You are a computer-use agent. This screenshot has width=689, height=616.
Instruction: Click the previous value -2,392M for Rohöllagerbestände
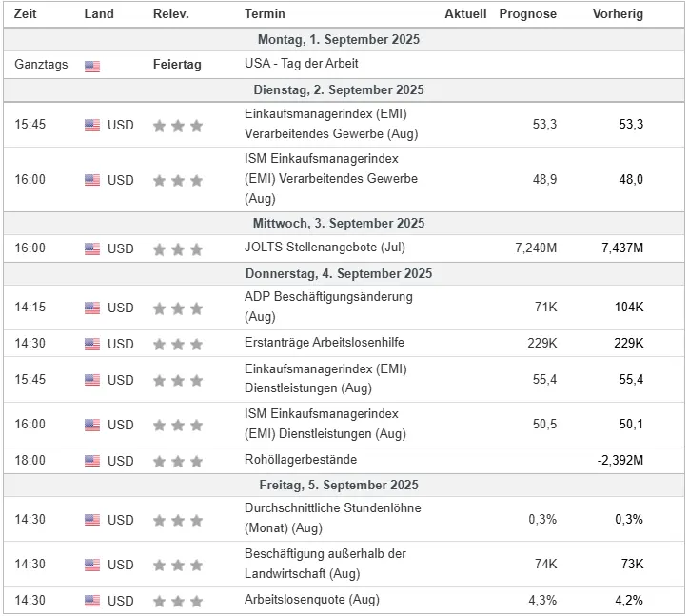pos(620,461)
